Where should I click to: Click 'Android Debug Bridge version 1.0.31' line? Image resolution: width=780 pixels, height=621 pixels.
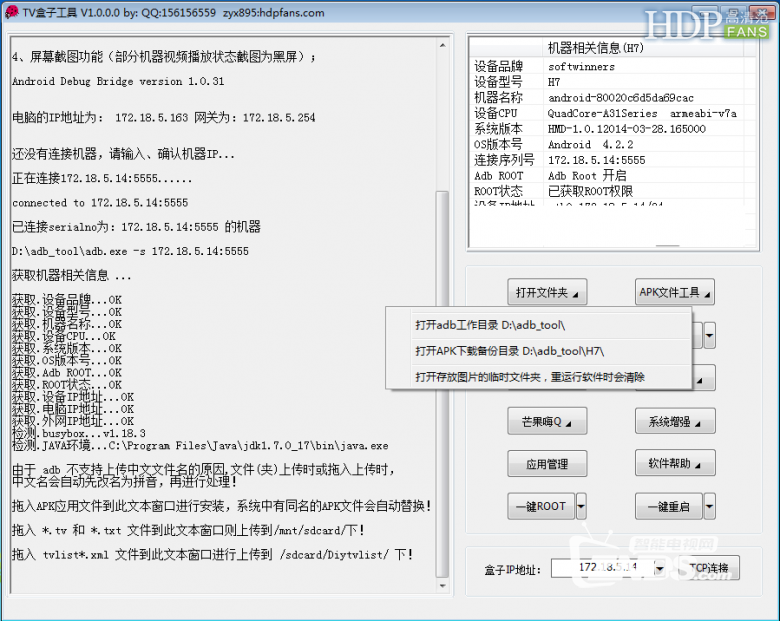[118, 81]
